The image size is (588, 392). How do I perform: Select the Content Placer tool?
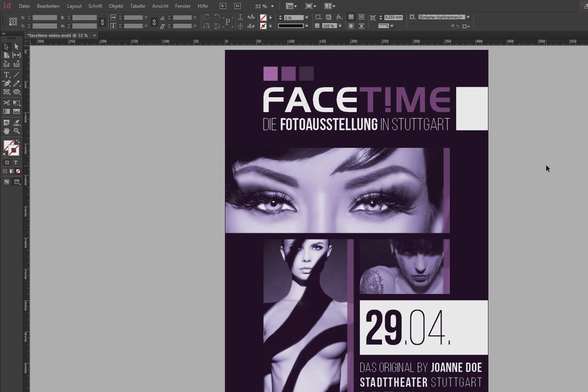click(17, 64)
